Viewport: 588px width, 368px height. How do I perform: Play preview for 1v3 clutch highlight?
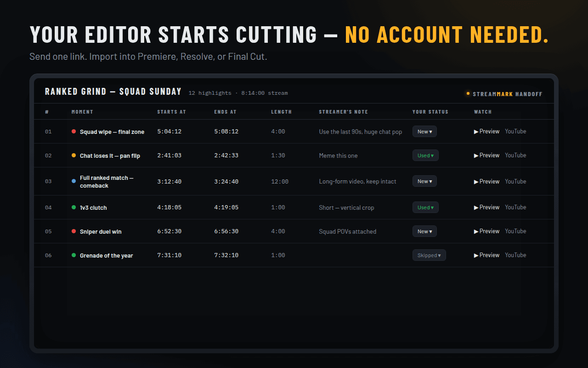pos(486,207)
